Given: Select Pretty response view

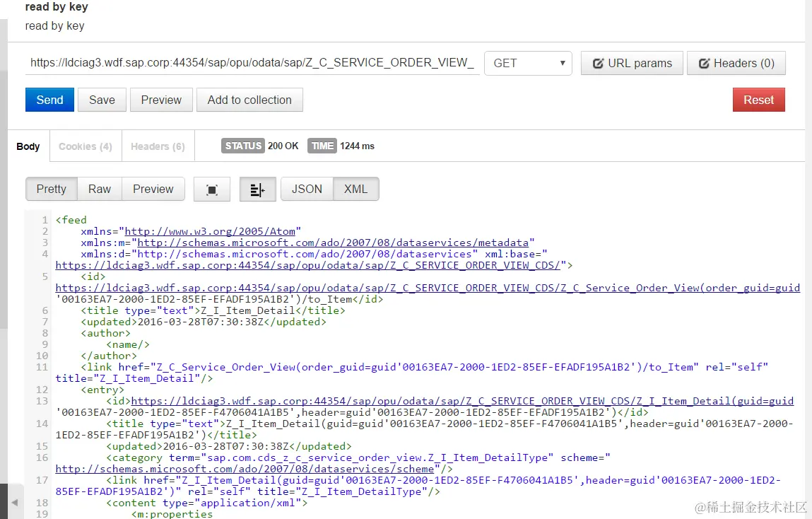Looking at the screenshot, I should click(x=52, y=189).
